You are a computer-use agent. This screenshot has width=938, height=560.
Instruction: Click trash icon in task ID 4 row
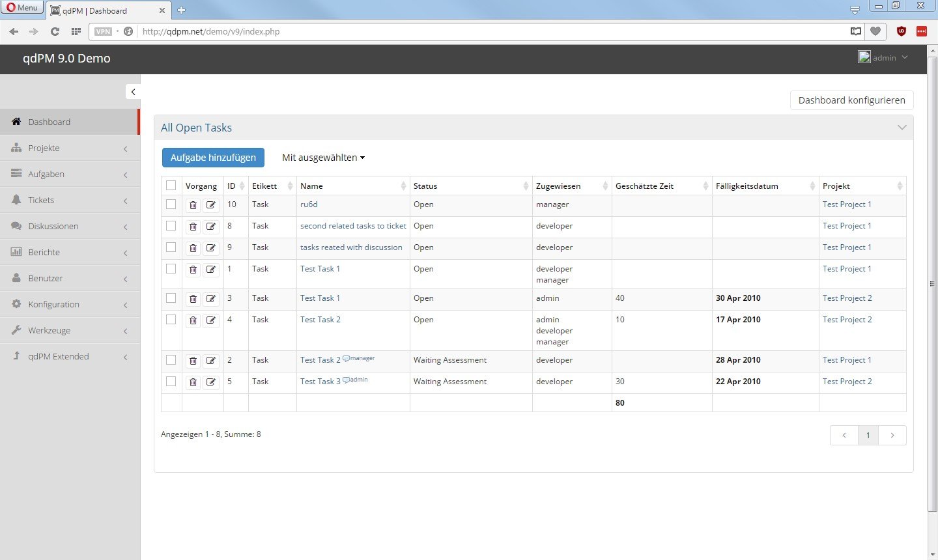pos(193,321)
